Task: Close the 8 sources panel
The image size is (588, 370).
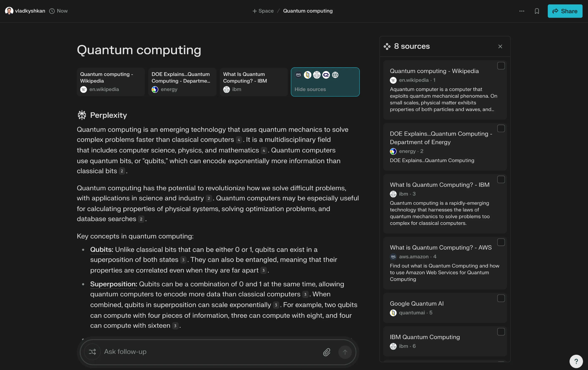Action: pos(500,46)
